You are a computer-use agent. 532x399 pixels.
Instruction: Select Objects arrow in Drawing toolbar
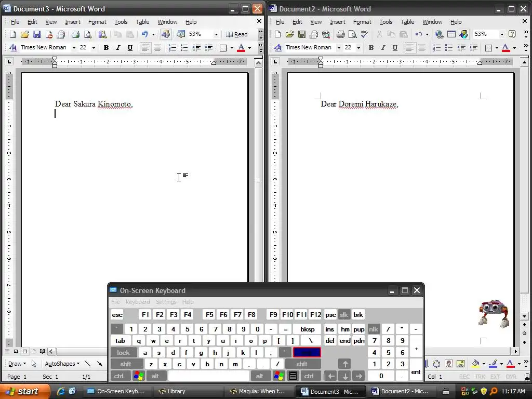(x=34, y=364)
